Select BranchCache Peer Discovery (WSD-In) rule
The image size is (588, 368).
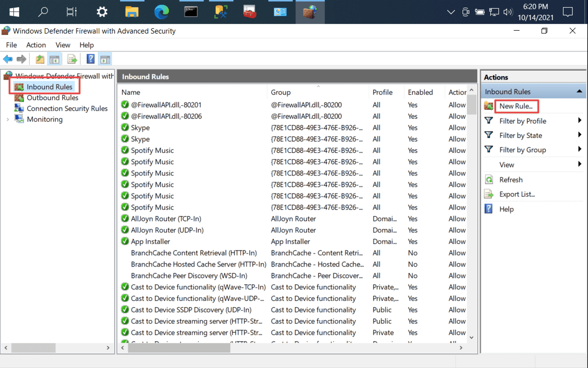(x=189, y=276)
